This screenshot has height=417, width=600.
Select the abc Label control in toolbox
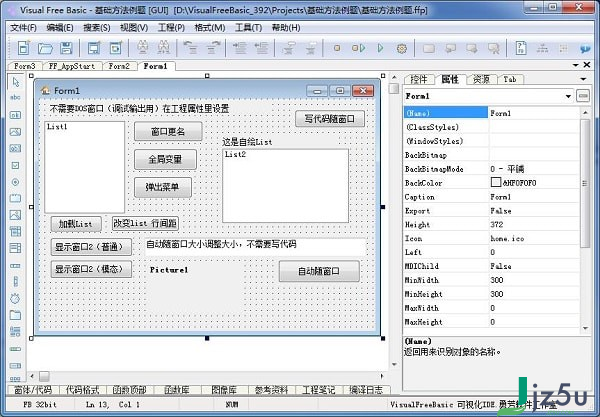coord(15,97)
